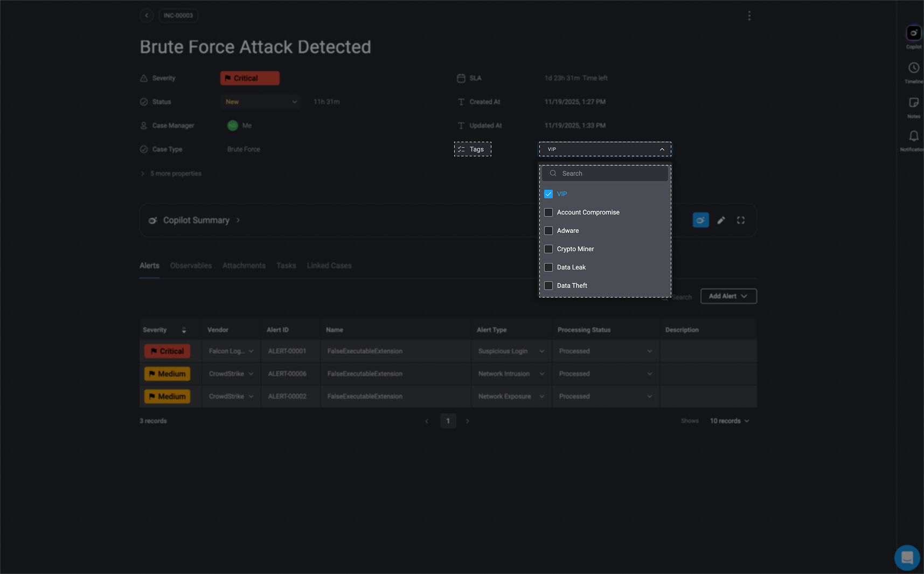Switch to the Tasks tab
This screenshot has height=574, width=924.
(286, 266)
